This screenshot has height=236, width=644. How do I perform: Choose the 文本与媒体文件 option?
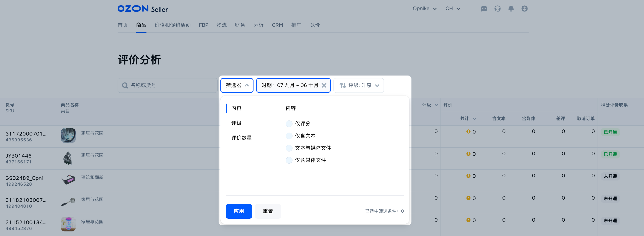point(289,148)
